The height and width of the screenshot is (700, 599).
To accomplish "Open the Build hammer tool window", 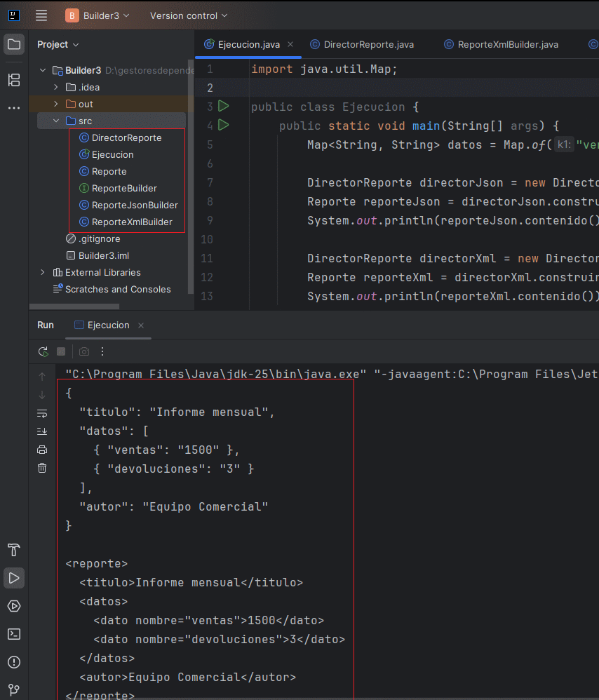I will coord(14,550).
